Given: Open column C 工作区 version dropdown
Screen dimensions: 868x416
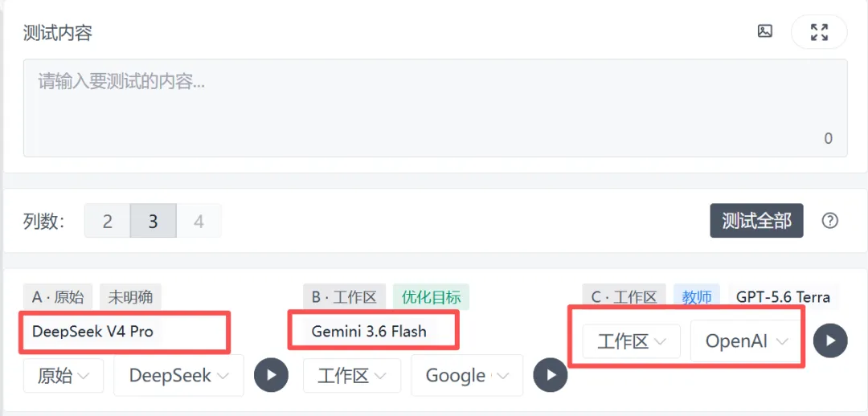Looking at the screenshot, I should point(632,342).
